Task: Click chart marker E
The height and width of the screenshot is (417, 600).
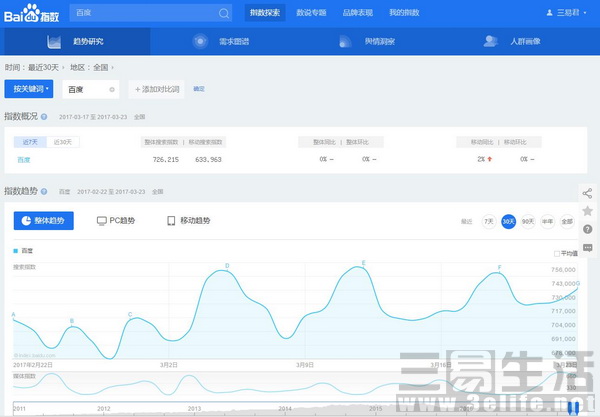Action: tap(364, 262)
